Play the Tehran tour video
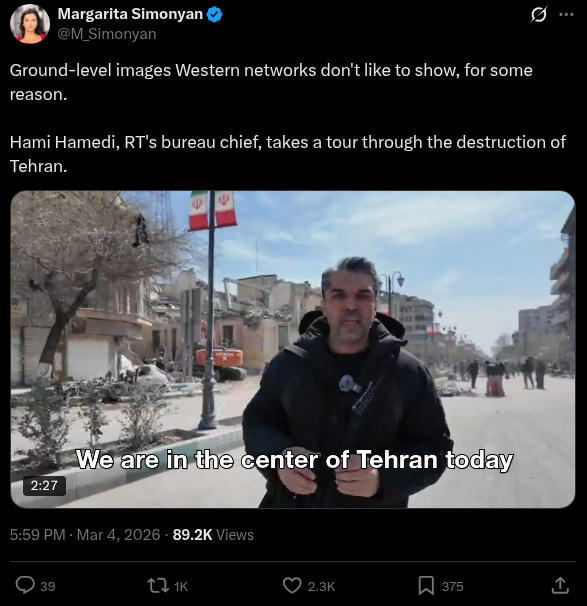587x606 pixels. (293, 349)
